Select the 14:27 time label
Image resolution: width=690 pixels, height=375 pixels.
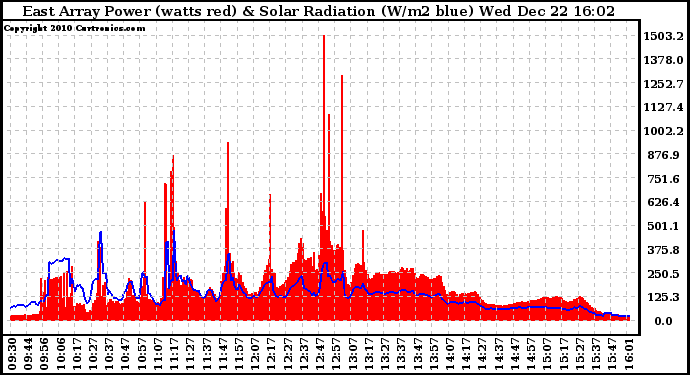pyautogui.click(x=482, y=354)
